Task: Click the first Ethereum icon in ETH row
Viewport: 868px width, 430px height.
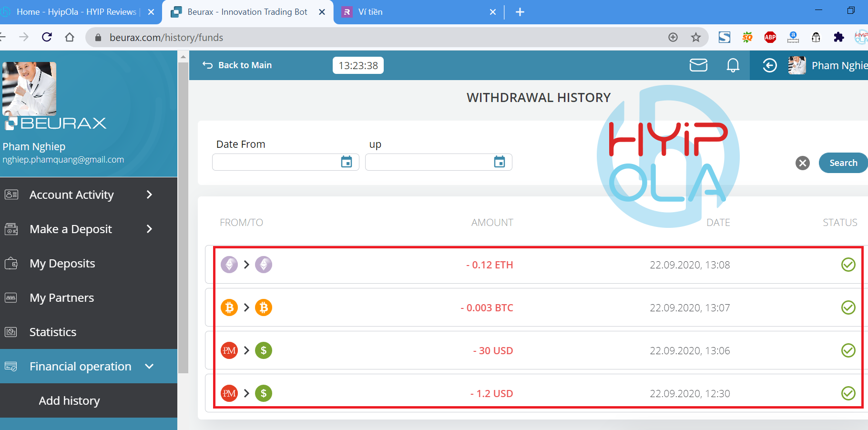Action: tap(229, 265)
